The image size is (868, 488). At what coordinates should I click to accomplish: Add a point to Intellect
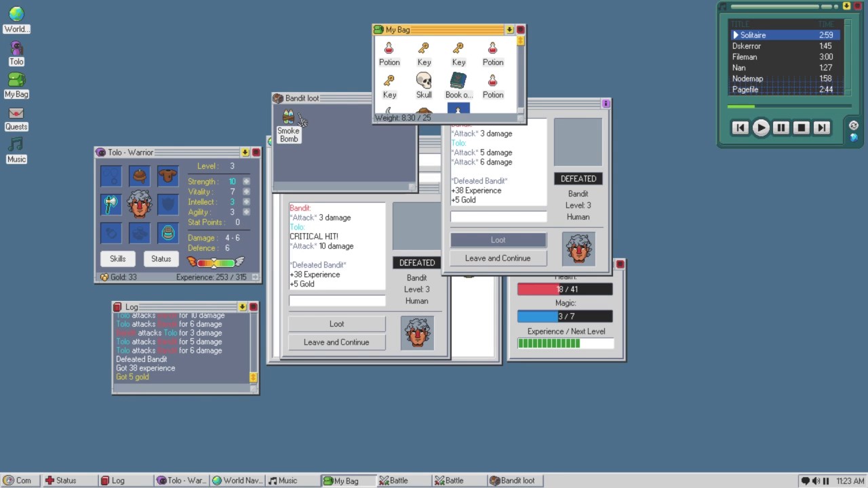pos(246,202)
